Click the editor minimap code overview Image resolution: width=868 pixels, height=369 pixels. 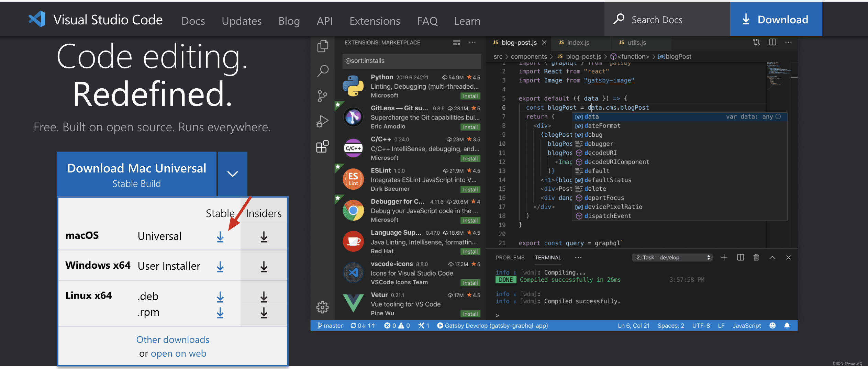click(x=779, y=76)
